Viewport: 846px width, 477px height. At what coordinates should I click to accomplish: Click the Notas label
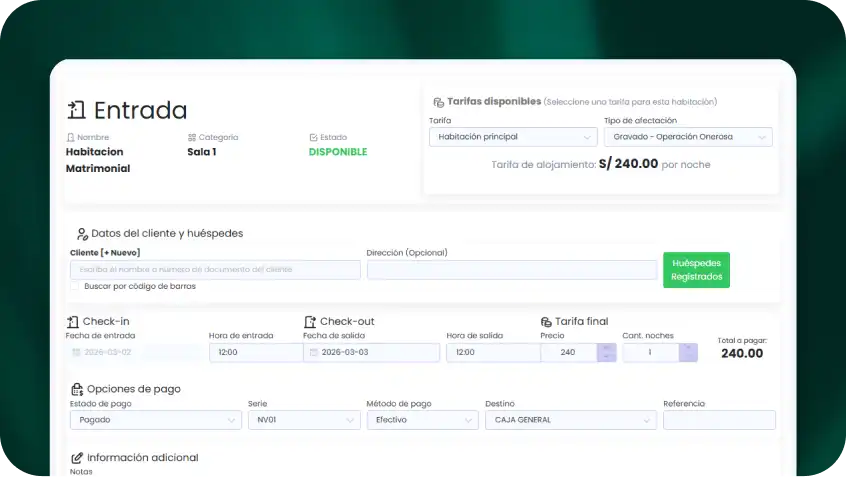[x=81, y=472]
